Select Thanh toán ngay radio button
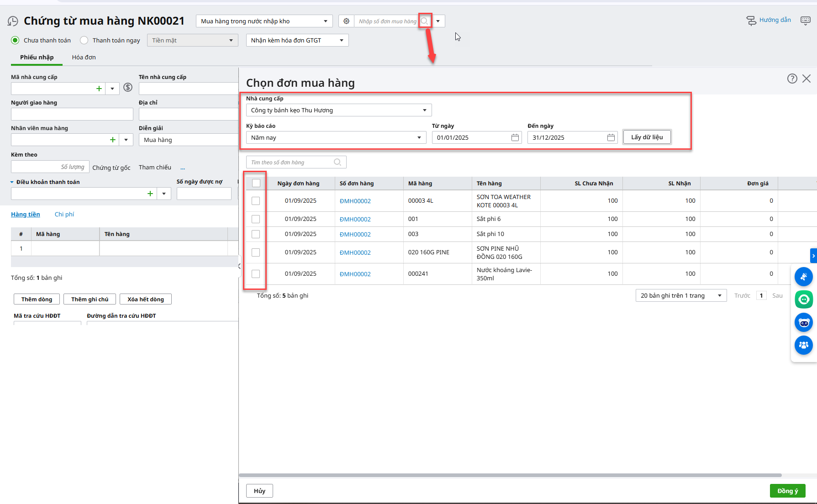 pyautogui.click(x=84, y=40)
